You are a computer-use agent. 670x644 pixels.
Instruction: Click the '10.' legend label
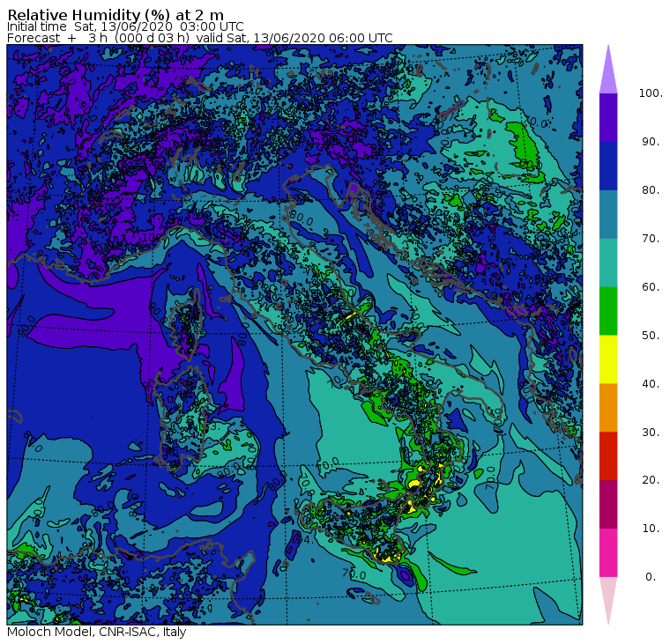tap(651, 529)
